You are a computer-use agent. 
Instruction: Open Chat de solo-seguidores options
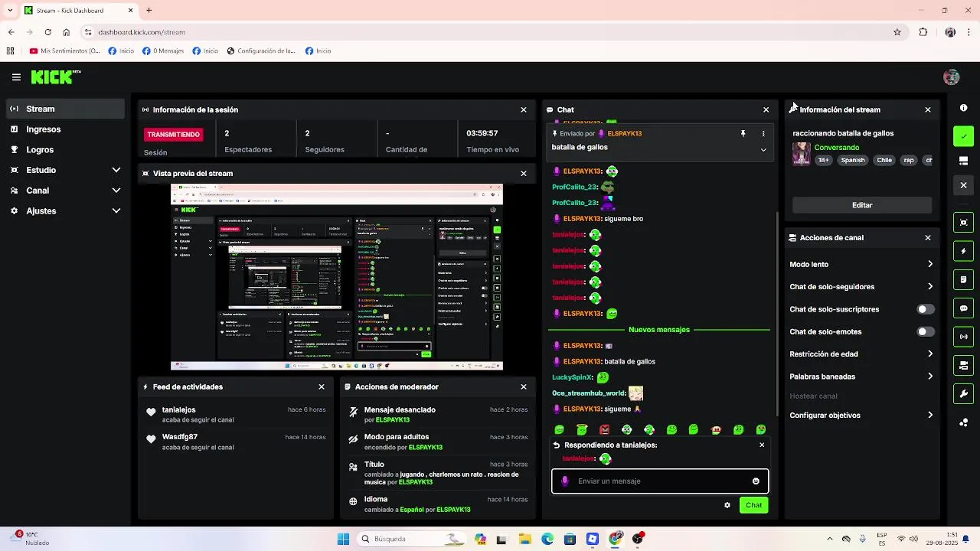[x=861, y=286]
